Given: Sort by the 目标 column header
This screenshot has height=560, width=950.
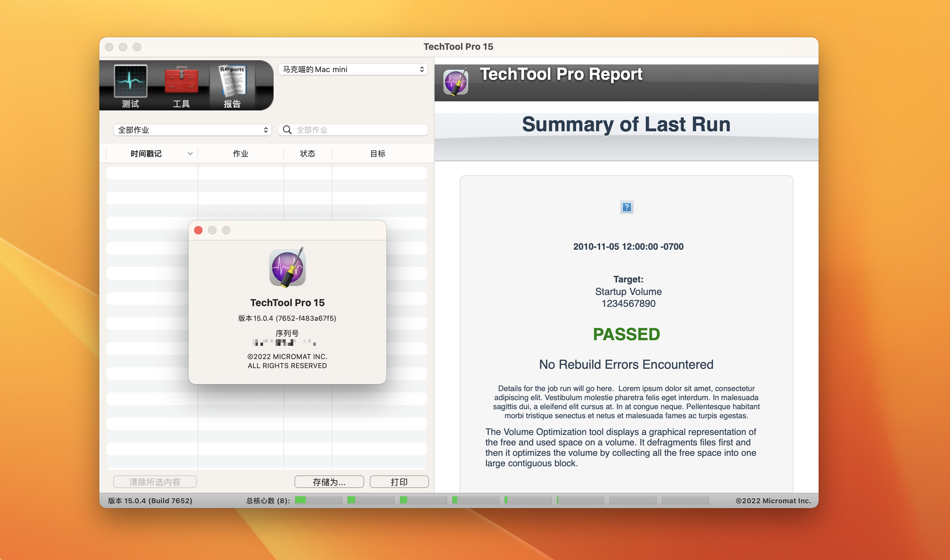Looking at the screenshot, I should 377,154.
